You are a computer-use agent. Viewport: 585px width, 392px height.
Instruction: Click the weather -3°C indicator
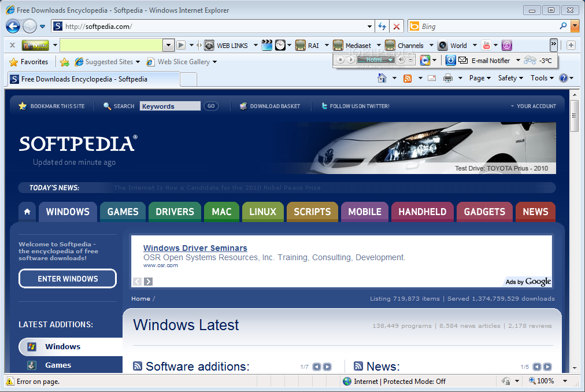pyautogui.click(x=538, y=61)
